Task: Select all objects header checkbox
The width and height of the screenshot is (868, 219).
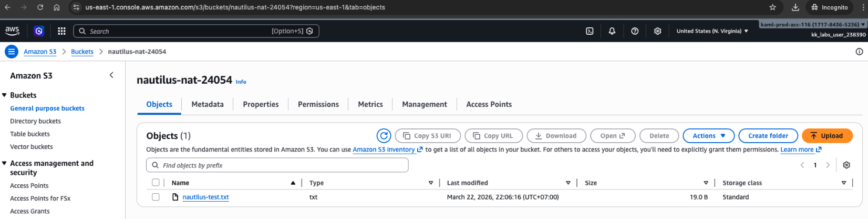Action: click(x=156, y=183)
